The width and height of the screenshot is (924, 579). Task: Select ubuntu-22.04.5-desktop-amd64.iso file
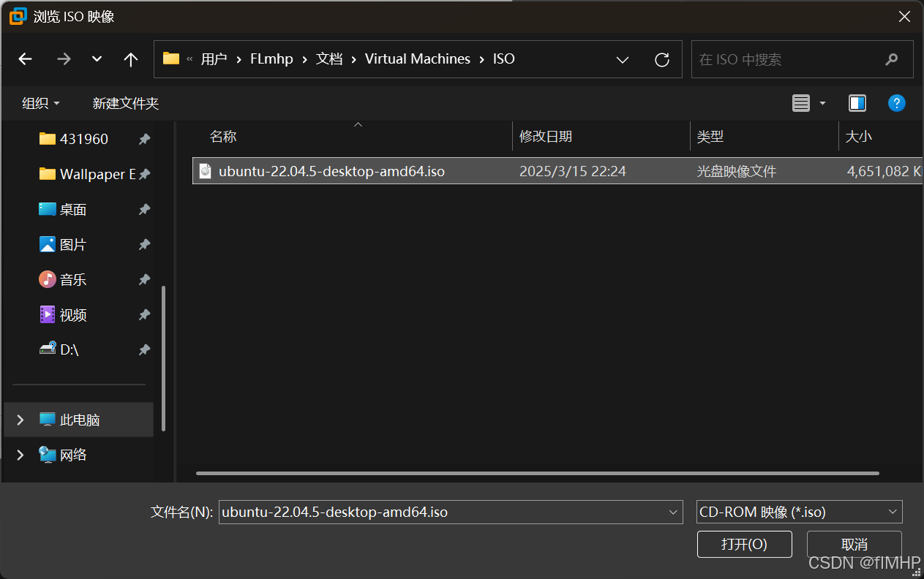[x=331, y=171]
